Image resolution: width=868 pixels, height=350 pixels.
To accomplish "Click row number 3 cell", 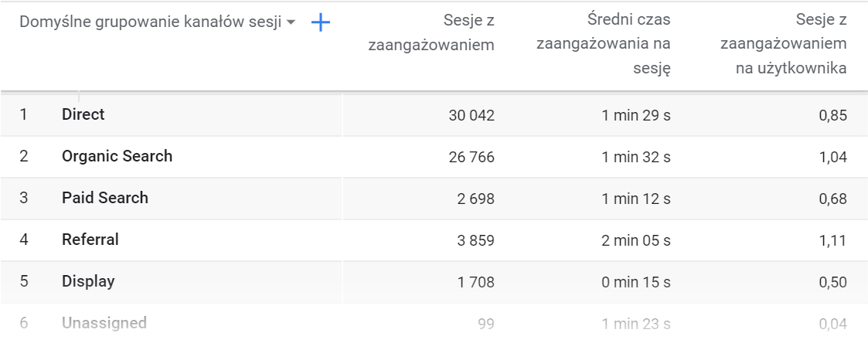I will pos(24,198).
